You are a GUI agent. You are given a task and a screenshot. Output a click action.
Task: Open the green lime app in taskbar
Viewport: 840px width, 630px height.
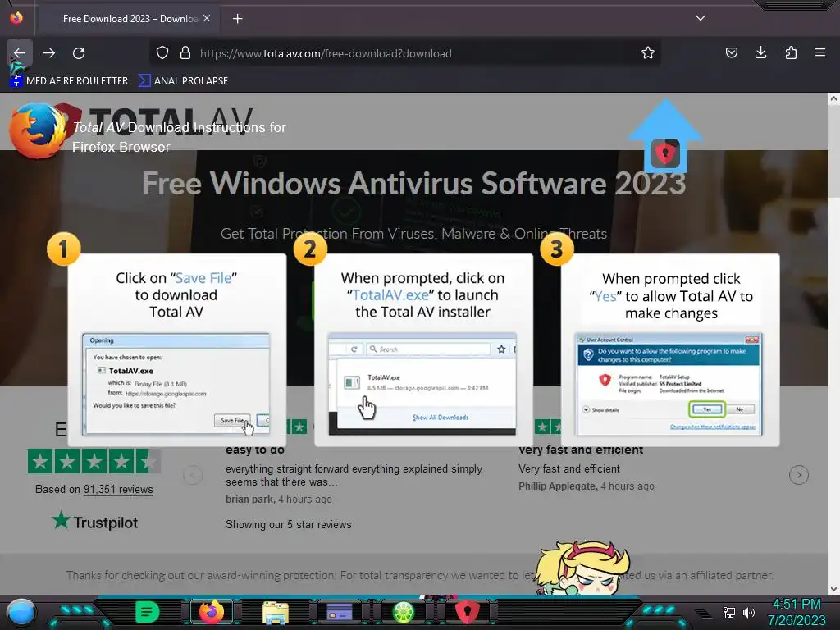pyautogui.click(x=404, y=612)
